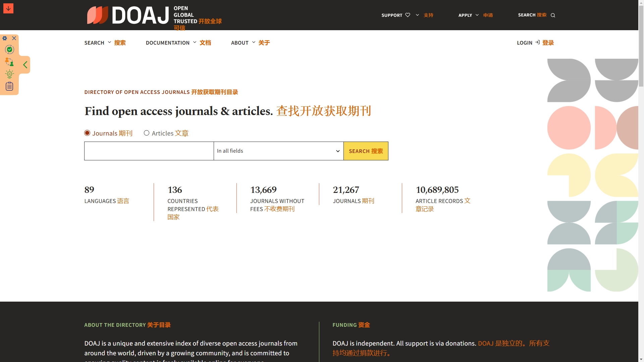
Task: Click the 'Funding 资金' heading
Action: coord(351,325)
